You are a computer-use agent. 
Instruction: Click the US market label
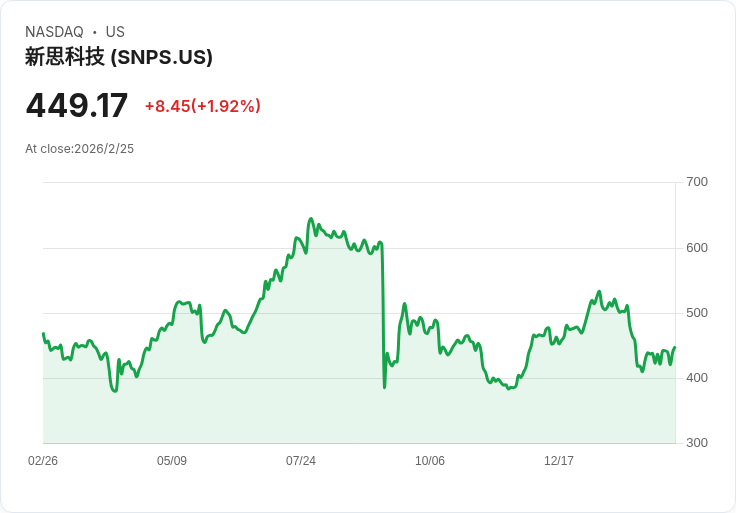click(115, 32)
